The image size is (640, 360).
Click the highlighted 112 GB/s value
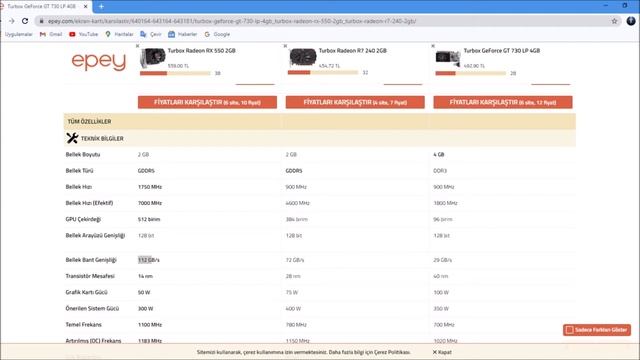149,260
